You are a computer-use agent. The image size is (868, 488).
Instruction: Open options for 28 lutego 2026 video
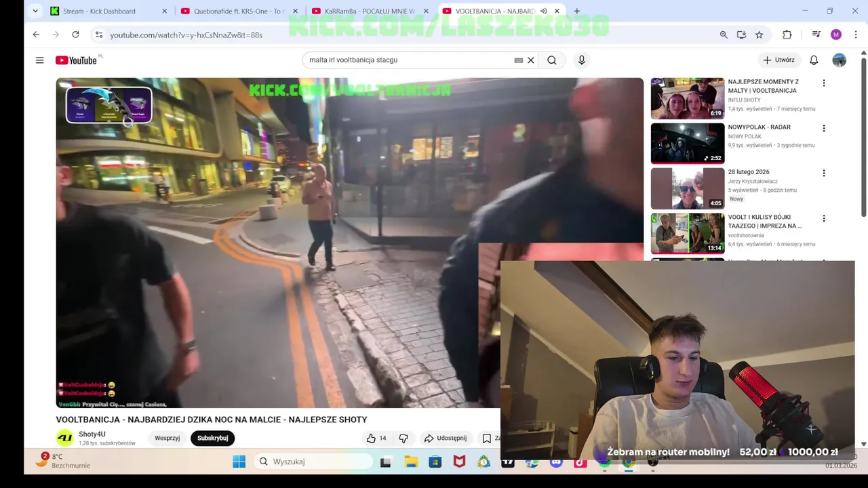(x=824, y=174)
